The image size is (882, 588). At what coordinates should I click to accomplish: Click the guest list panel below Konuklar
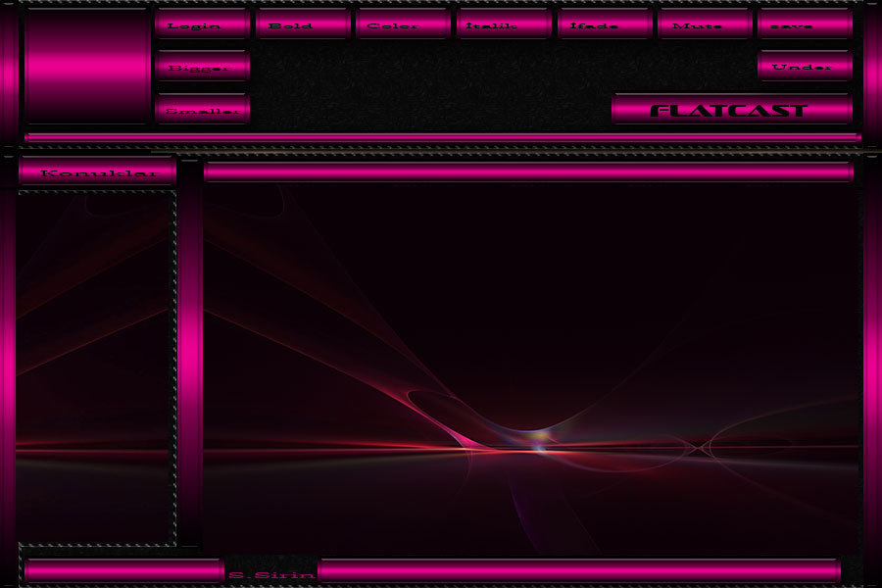(96, 367)
